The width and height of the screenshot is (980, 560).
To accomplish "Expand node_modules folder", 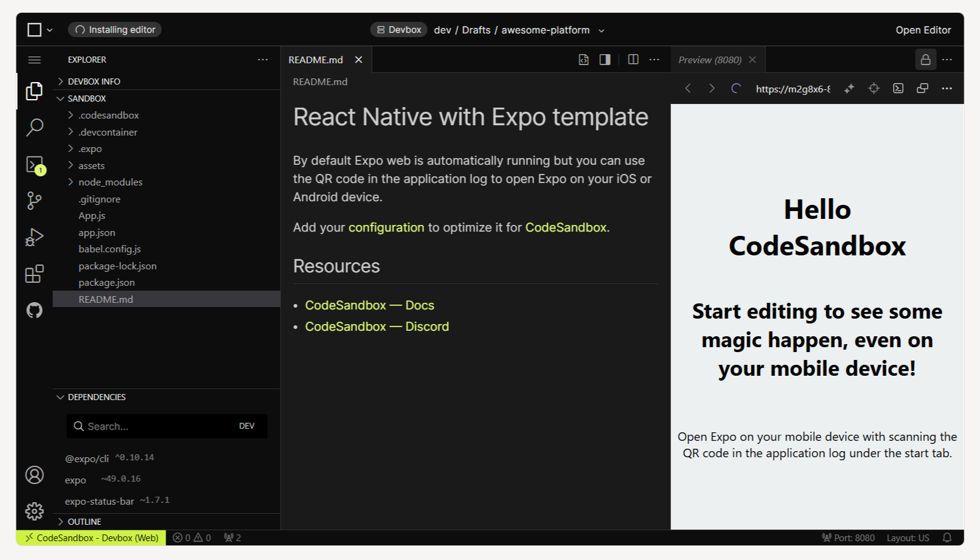I will pos(167,182).
